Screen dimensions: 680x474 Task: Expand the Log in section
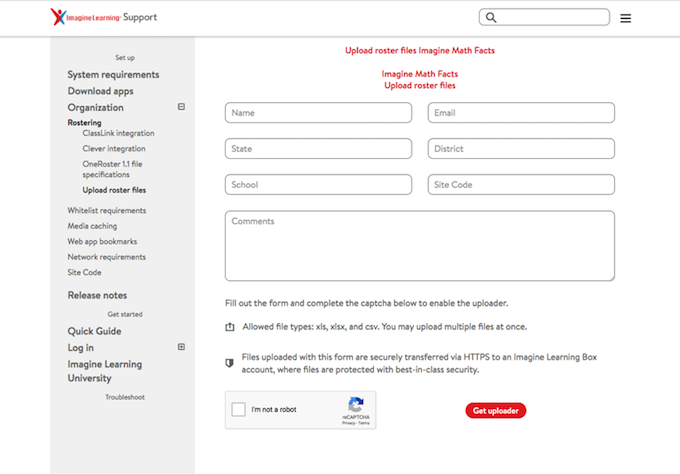[181, 347]
